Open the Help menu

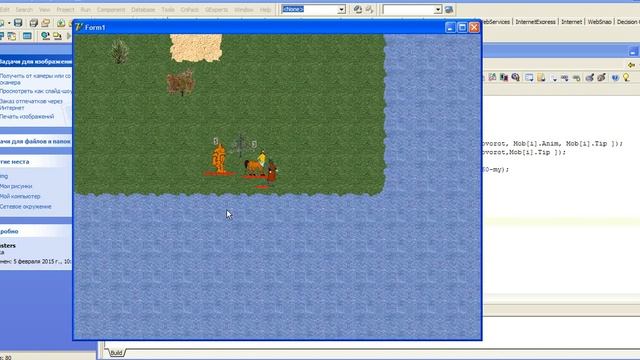pyautogui.click(x=265, y=9)
